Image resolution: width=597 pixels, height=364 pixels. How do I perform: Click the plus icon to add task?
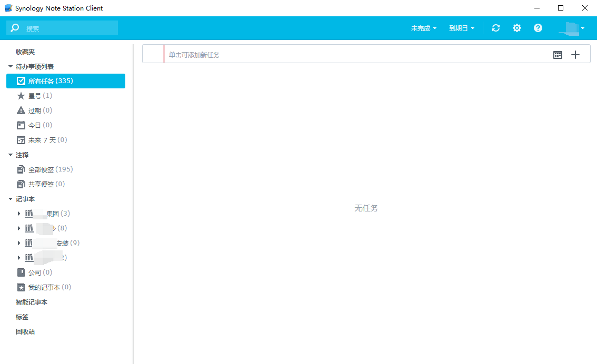(575, 55)
